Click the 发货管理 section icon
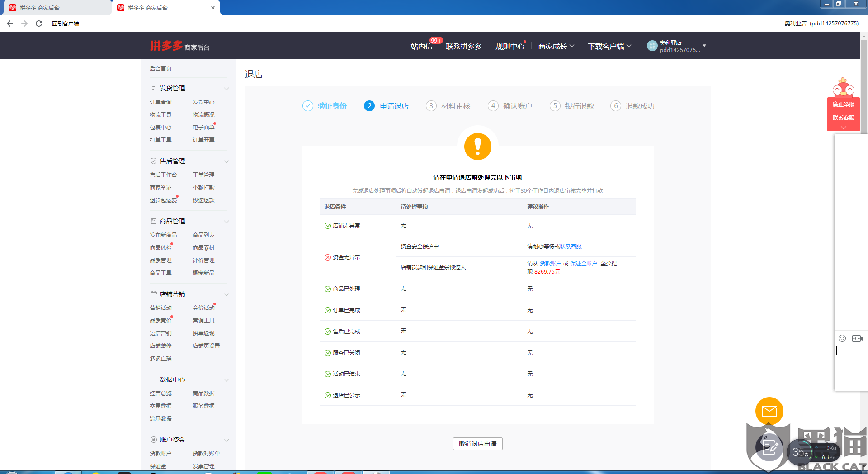868x474 pixels. pyautogui.click(x=154, y=88)
